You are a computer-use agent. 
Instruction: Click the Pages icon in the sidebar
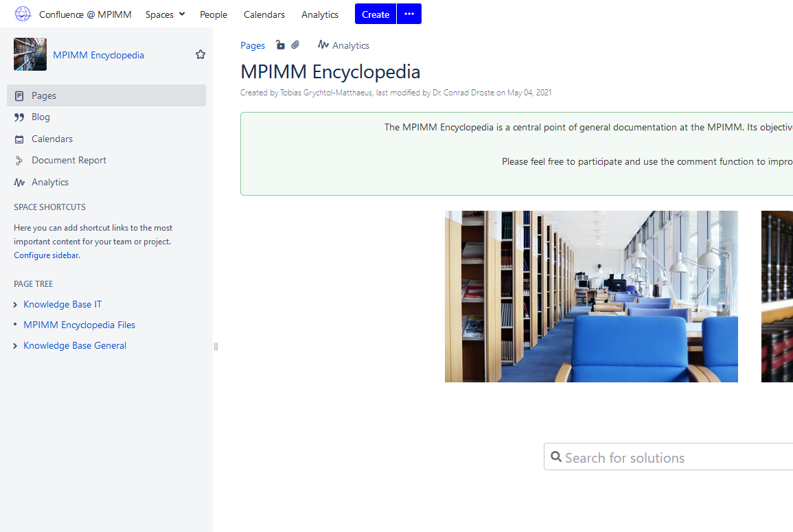(19, 96)
